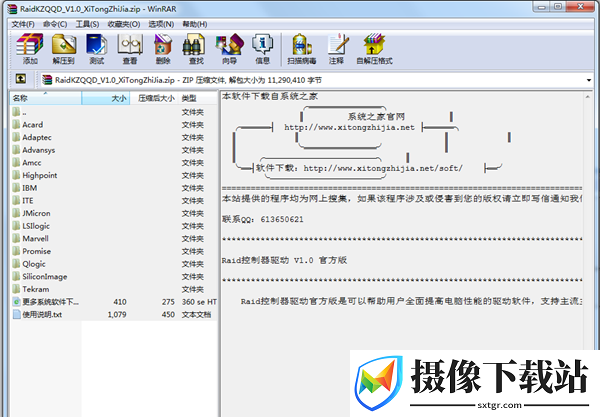Click the Test (测试) archive icon
The height and width of the screenshot is (417, 600).
96,49
